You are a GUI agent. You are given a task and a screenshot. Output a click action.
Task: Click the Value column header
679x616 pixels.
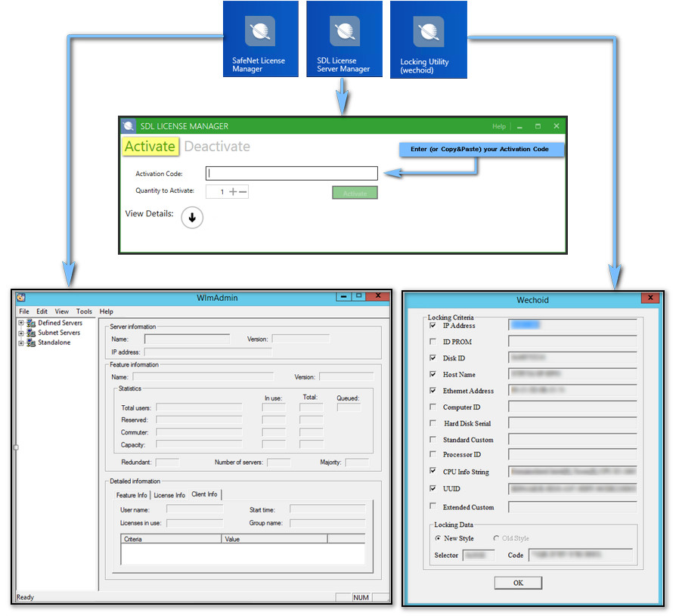pos(274,539)
